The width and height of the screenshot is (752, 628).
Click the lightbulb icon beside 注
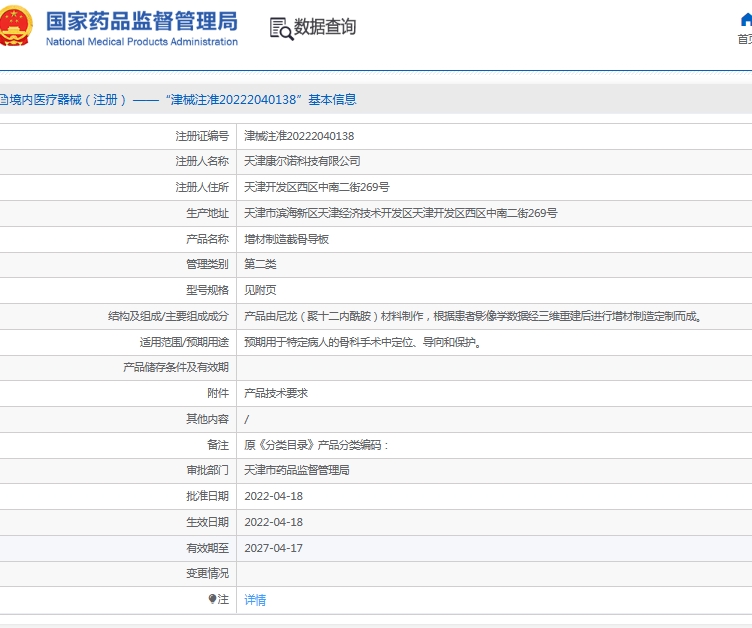(x=212, y=599)
